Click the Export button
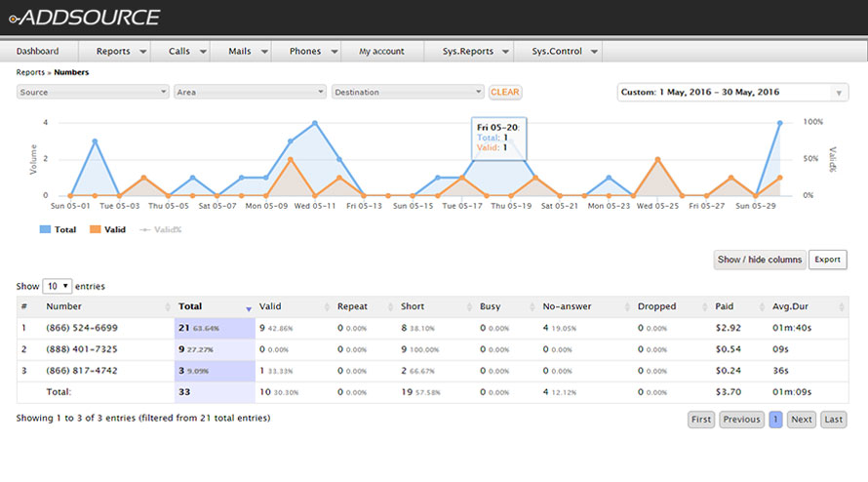The height and width of the screenshot is (482, 868). (828, 260)
